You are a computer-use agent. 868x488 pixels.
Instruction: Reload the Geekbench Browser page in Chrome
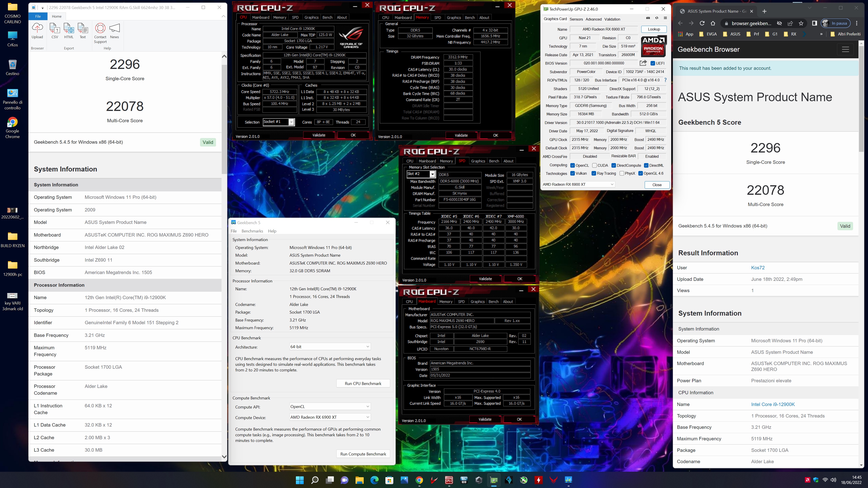tap(702, 23)
